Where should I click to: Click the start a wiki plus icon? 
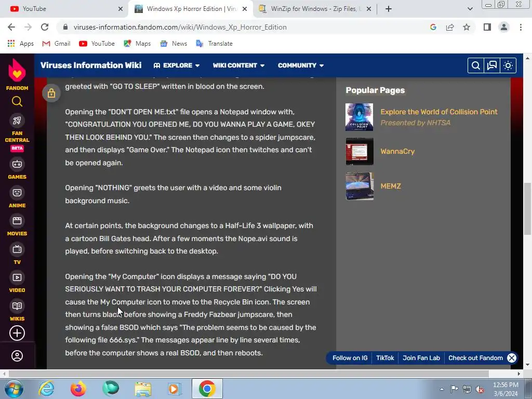tap(17, 333)
